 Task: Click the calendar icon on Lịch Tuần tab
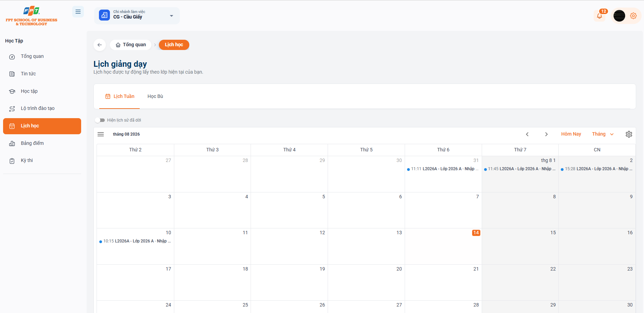(108, 96)
